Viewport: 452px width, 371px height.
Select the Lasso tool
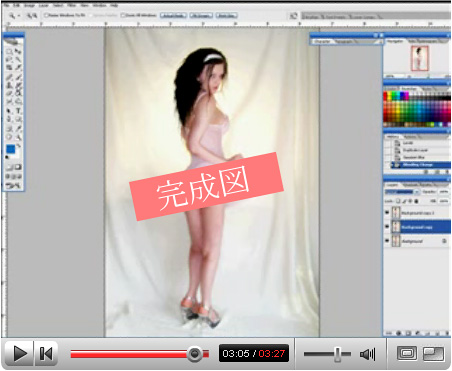[9, 60]
